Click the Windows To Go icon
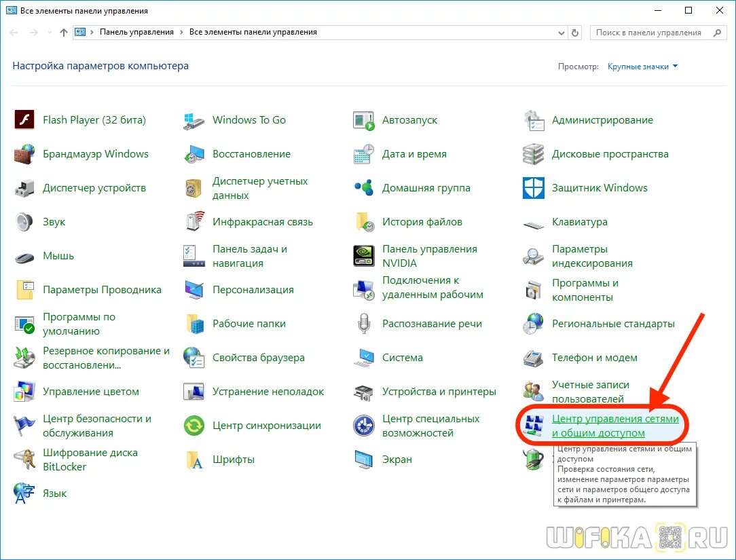Screen dimensions: 736x560 point(194,120)
